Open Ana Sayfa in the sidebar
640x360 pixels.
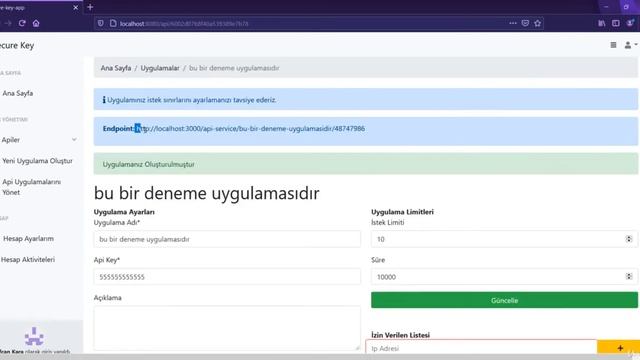click(x=18, y=93)
